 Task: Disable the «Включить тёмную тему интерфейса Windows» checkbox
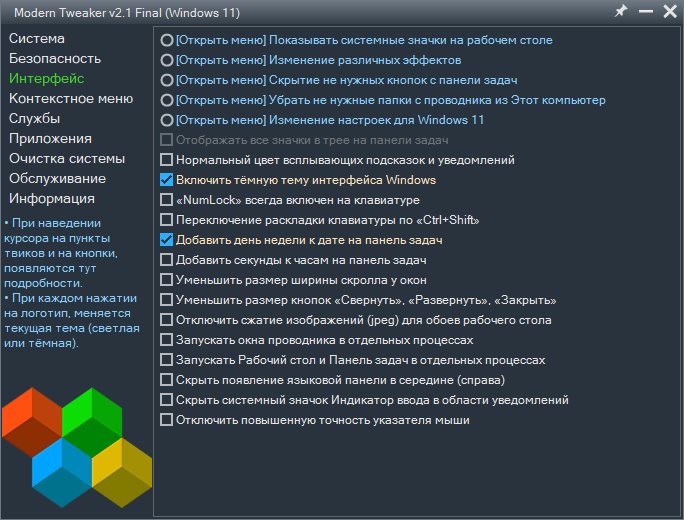pos(166,180)
